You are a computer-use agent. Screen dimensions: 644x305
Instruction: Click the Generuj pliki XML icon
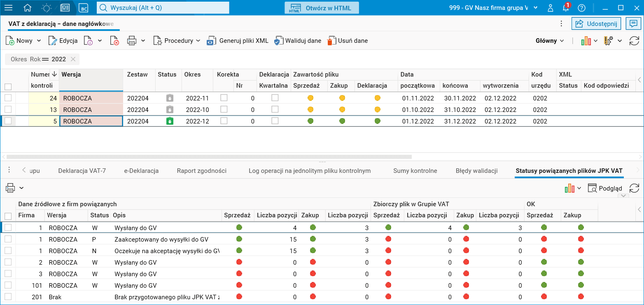[x=211, y=41]
